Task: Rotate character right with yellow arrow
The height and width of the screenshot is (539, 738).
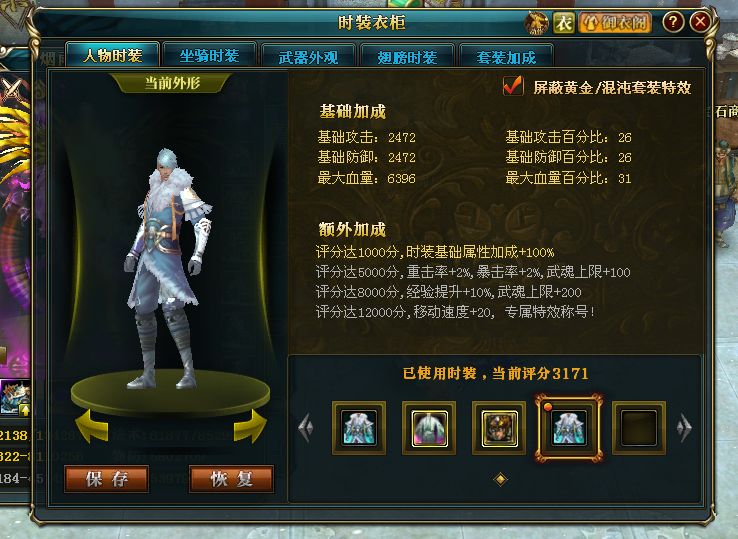Action: click(250, 426)
